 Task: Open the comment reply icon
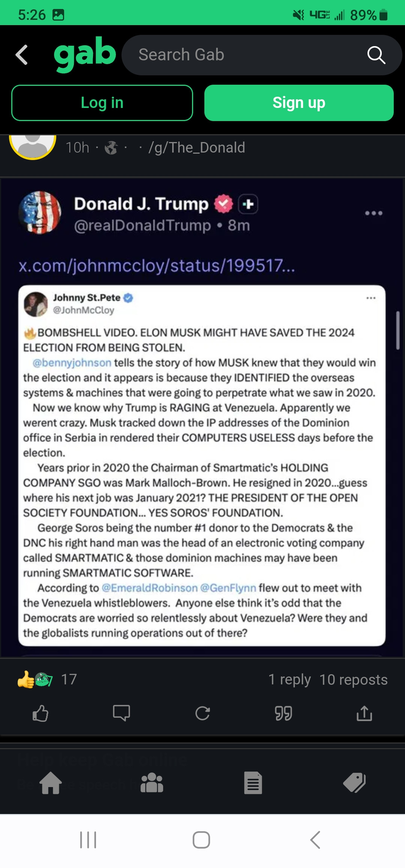coord(121,713)
